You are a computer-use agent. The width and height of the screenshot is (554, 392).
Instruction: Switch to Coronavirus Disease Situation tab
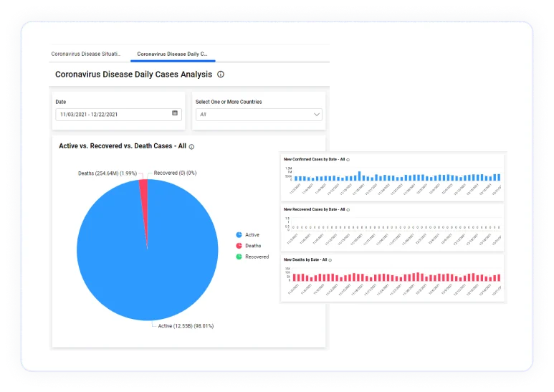86,54
